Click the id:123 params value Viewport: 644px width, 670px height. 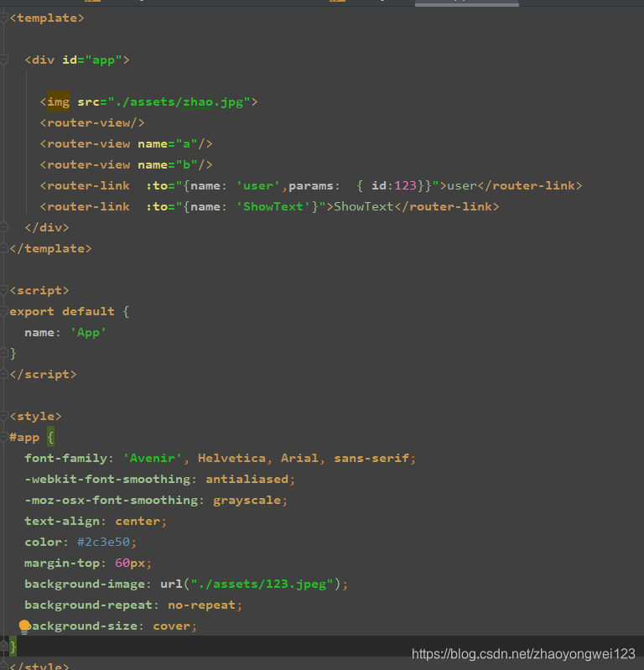(x=393, y=186)
